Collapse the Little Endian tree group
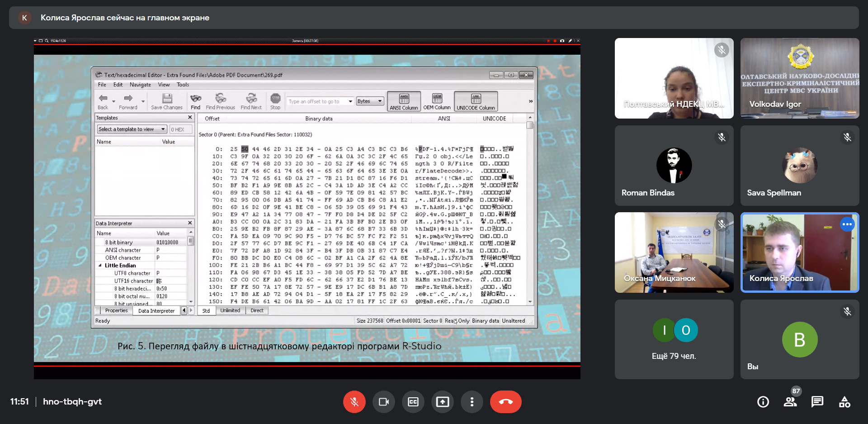Image resolution: width=868 pixels, height=424 pixels. click(x=100, y=266)
